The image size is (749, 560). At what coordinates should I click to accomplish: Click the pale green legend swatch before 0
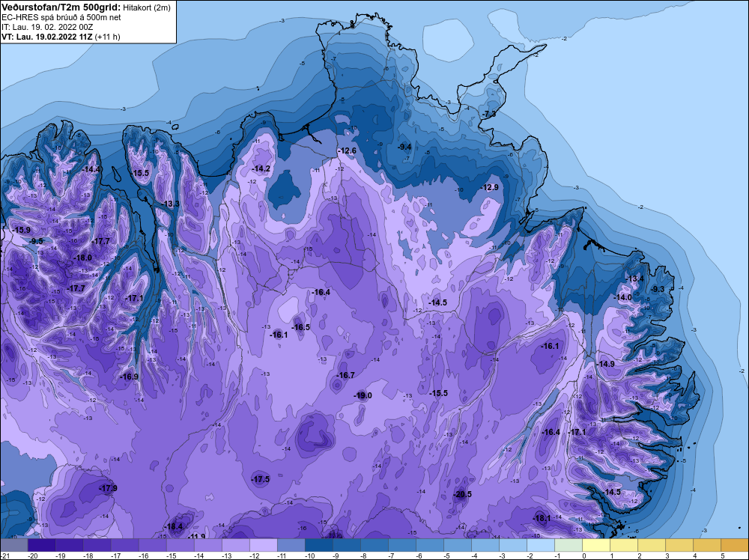[568, 545]
